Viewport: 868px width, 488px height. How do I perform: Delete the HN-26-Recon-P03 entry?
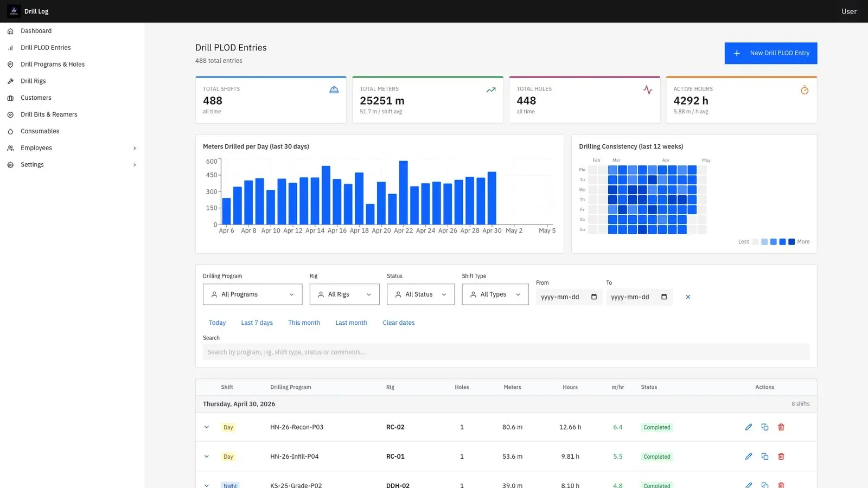click(781, 427)
